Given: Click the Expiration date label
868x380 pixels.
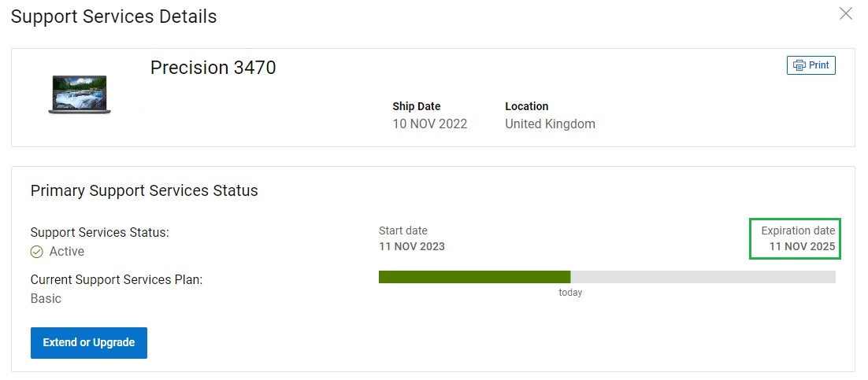Looking at the screenshot, I should point(798,231).
